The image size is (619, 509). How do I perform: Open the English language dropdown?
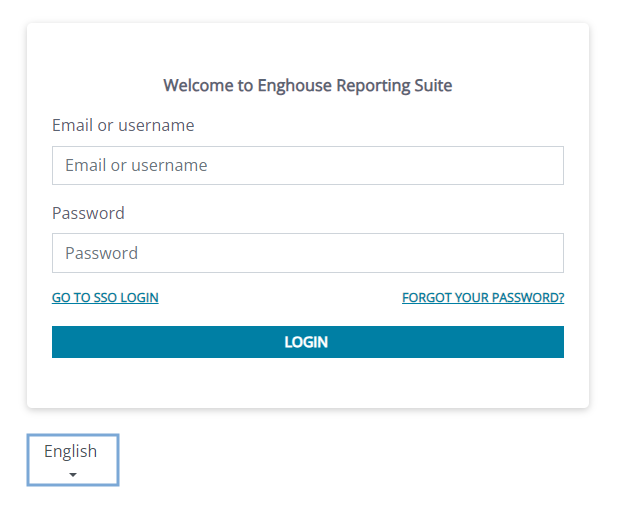pos(72,460)
